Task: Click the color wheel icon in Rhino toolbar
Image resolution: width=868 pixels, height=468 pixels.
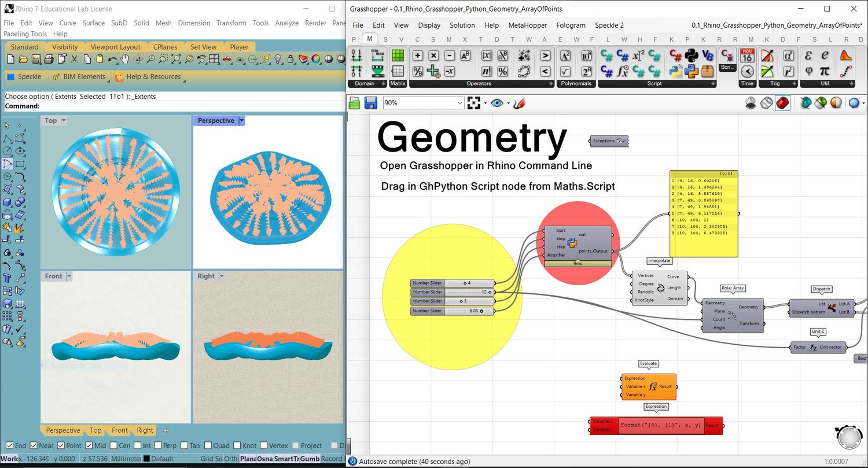Action: 316,59
